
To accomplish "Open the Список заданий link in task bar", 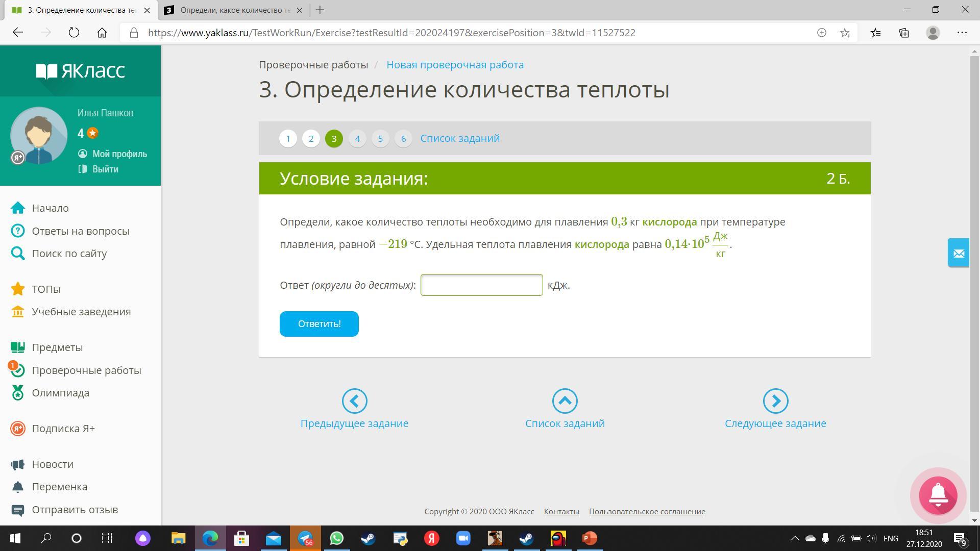I will [x=459, y=139].
